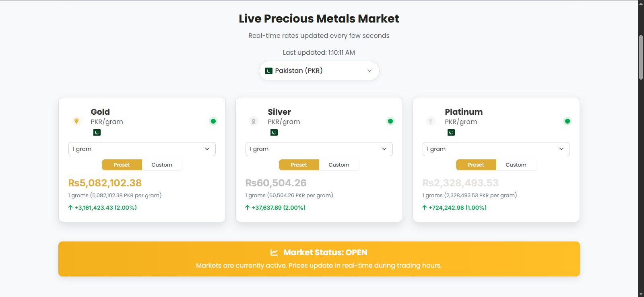Click the Silver metal icon
Screen dimensions: 644x297
click(x=254, y=121)
